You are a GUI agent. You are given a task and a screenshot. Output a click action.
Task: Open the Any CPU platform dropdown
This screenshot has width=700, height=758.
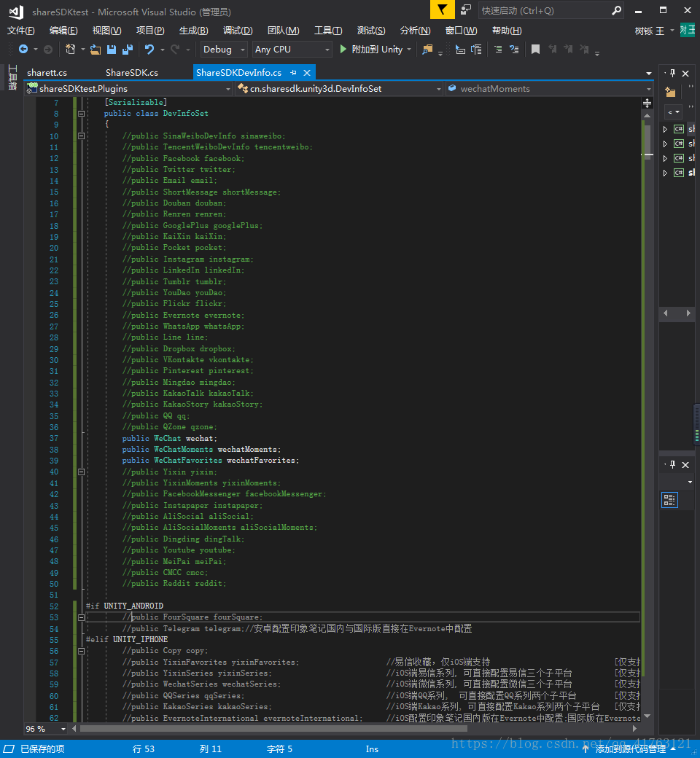292,50
